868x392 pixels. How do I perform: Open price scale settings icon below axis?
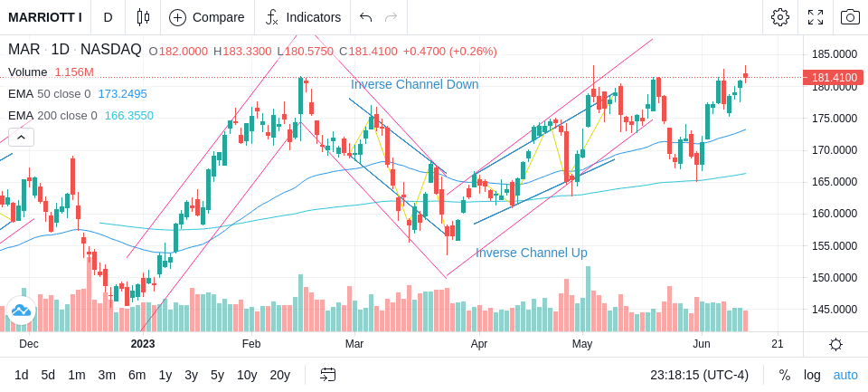click(835, 344)
